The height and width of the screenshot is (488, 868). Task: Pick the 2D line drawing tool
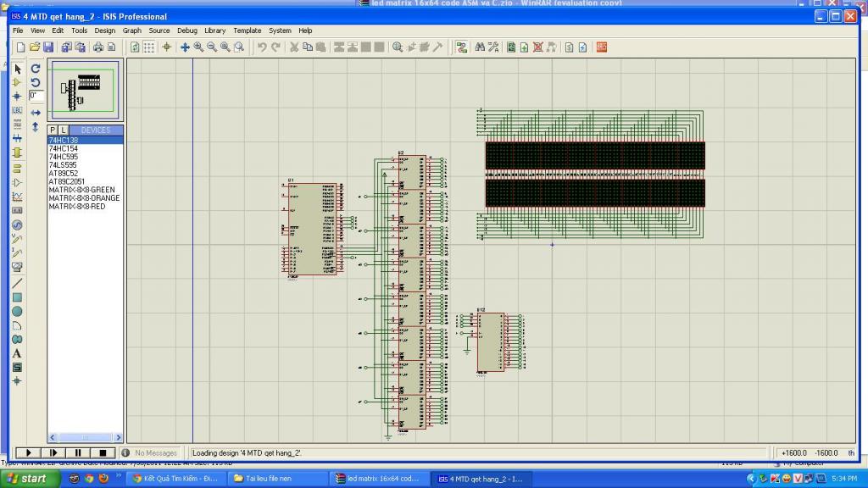click(17, 283)
